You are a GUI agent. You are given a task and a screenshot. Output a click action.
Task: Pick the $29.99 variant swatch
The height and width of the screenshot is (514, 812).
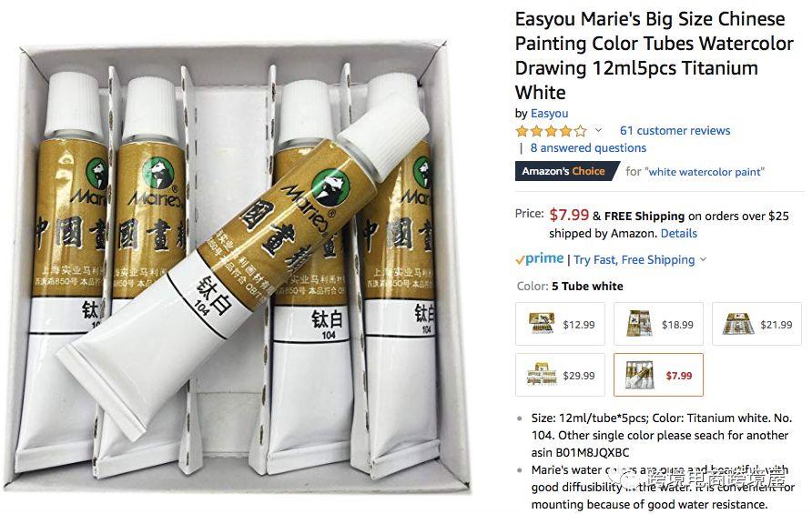click(561, 375)
